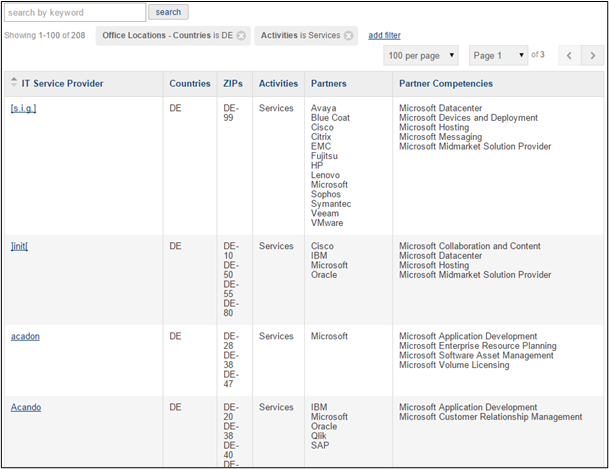Click Citrix partner entry
The height and width of the screenshot is (469, 609).
coord(321,137)
